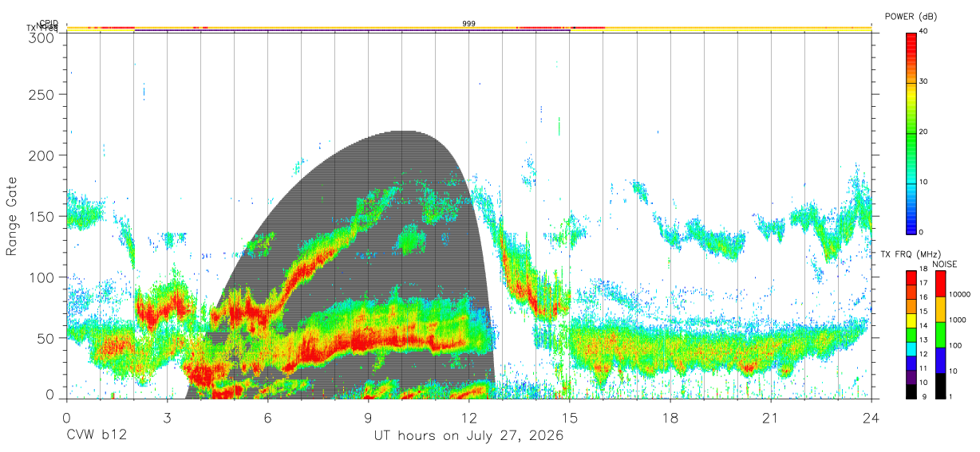
Task: Pick the black 1–10 noise swatch
Action: 939,385
